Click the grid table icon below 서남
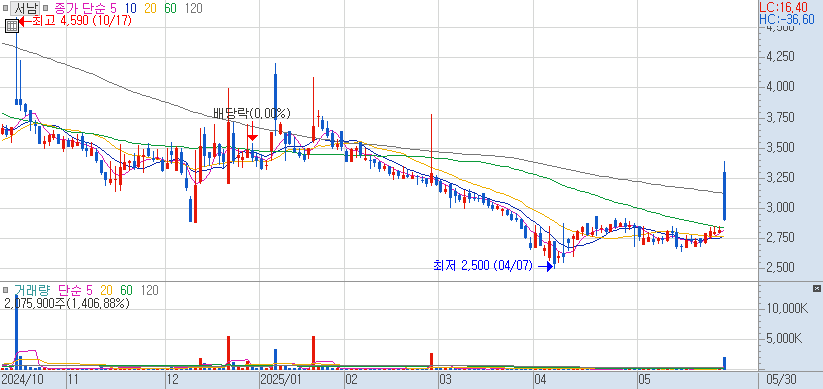This screenshot has width=823, height=389. (12, 25)
